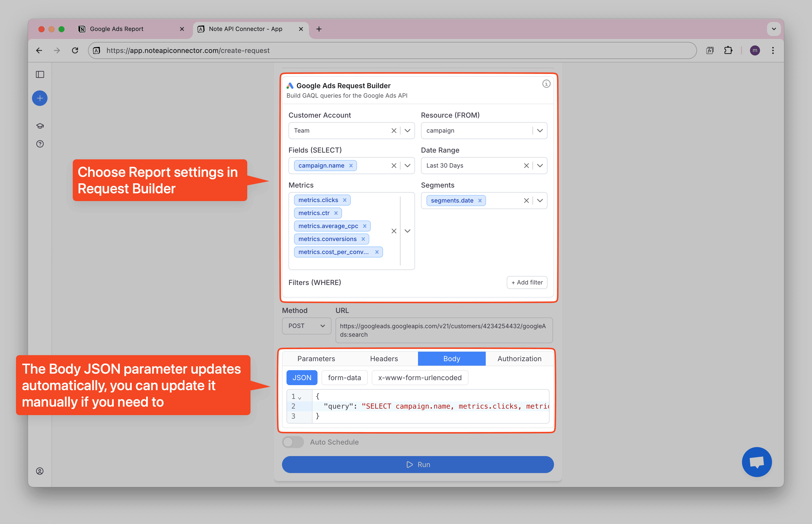This screenshot has width=812, height=524.
Task: Open the chat support bubble
Action: coord(757,462)
